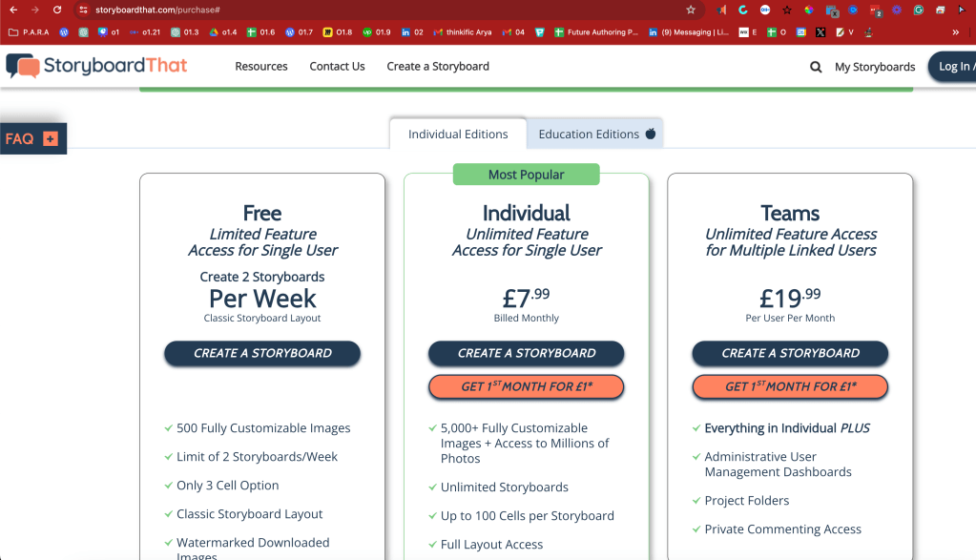Click Create a Storyboard under Teams plan
976x560 pixels.
(x=791, y=353)
